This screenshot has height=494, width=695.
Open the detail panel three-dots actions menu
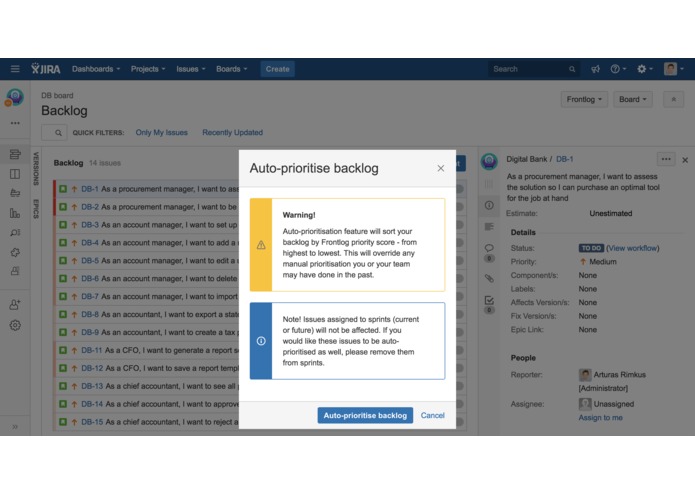tap(666, 159)
